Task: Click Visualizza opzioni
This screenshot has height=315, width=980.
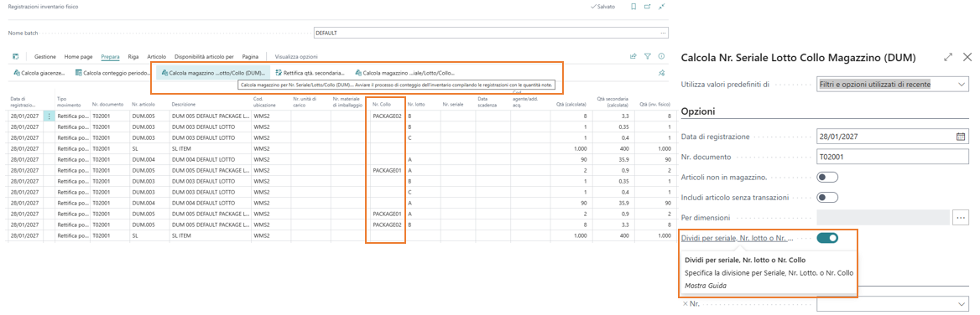Action: (297, 56)
